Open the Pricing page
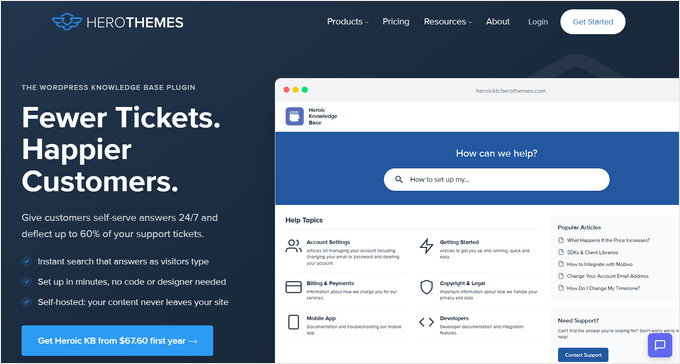680x364 pixels. [x=396, y=22]
